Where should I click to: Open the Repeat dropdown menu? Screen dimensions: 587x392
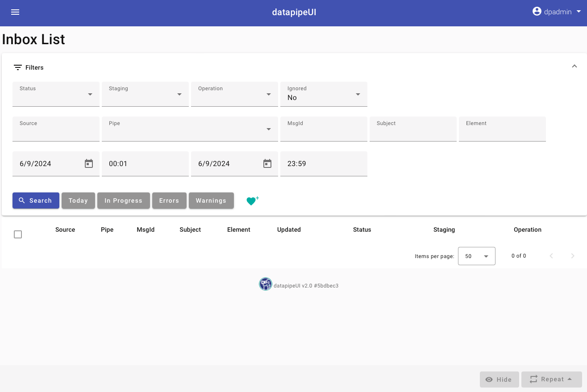(x=552, y=379)
